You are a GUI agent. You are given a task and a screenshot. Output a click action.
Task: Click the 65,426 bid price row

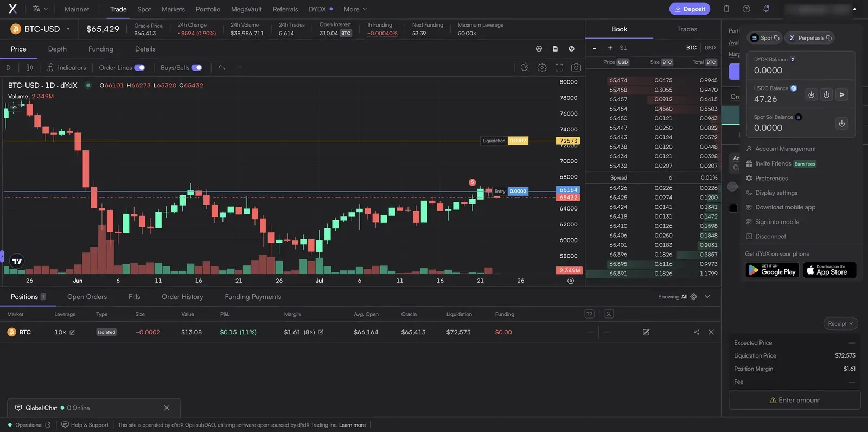[x=653, y=188]
